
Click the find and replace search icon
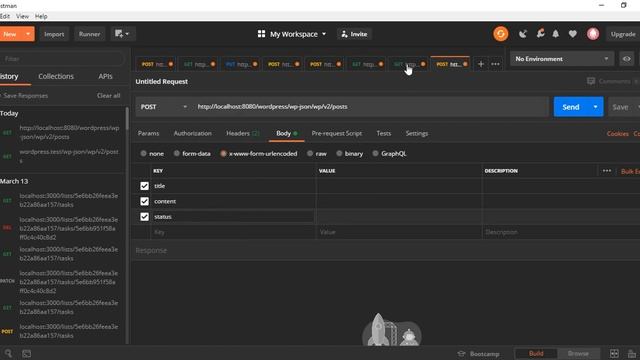click(x=8, y=353)
